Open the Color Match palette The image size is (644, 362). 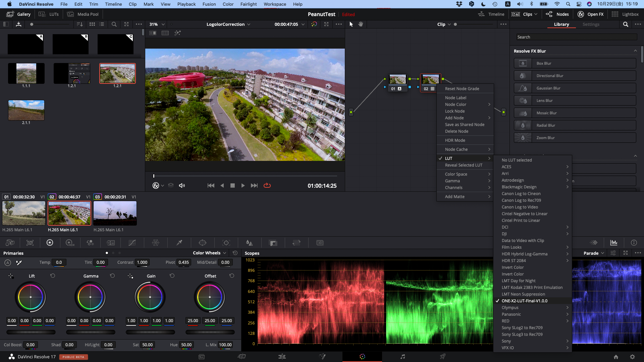30,243
